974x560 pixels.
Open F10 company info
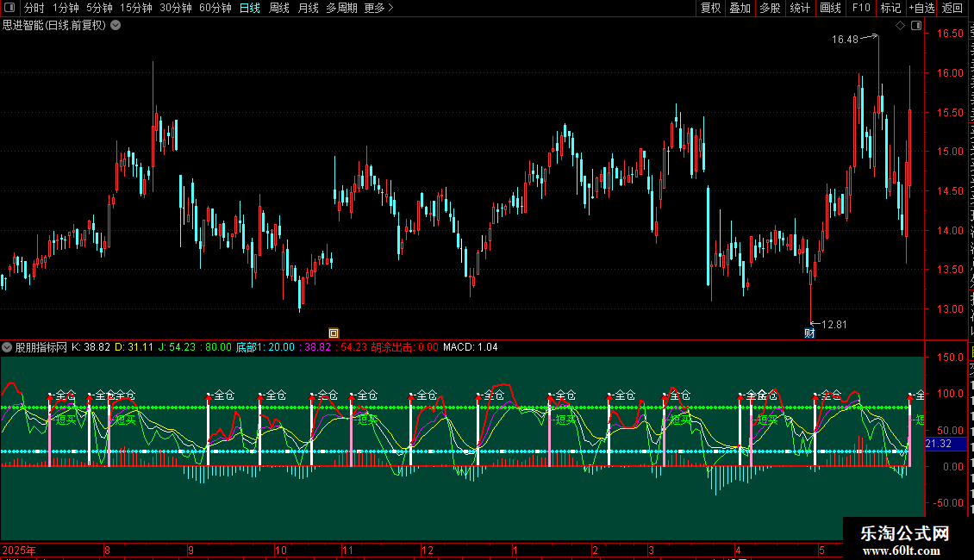[861, 8]
